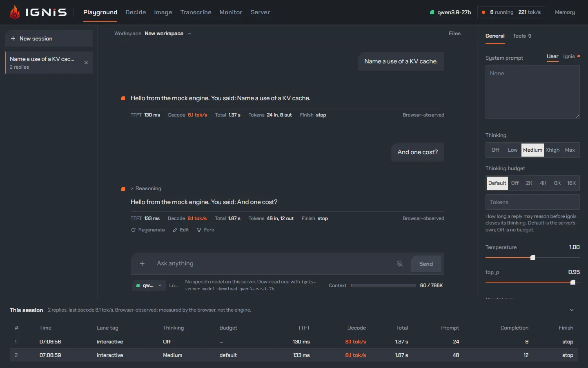Click the plus icon in New session
Viewport: 588px width, 368px height.
(x=13, y=38)
